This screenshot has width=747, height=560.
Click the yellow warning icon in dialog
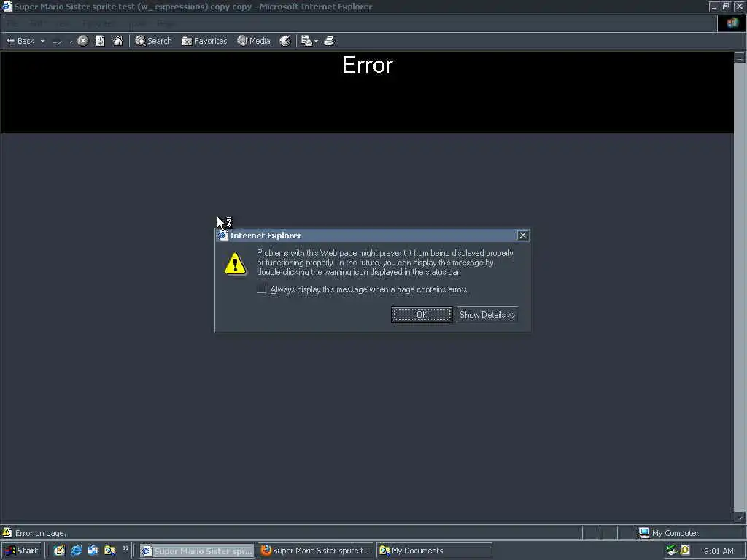236,263
